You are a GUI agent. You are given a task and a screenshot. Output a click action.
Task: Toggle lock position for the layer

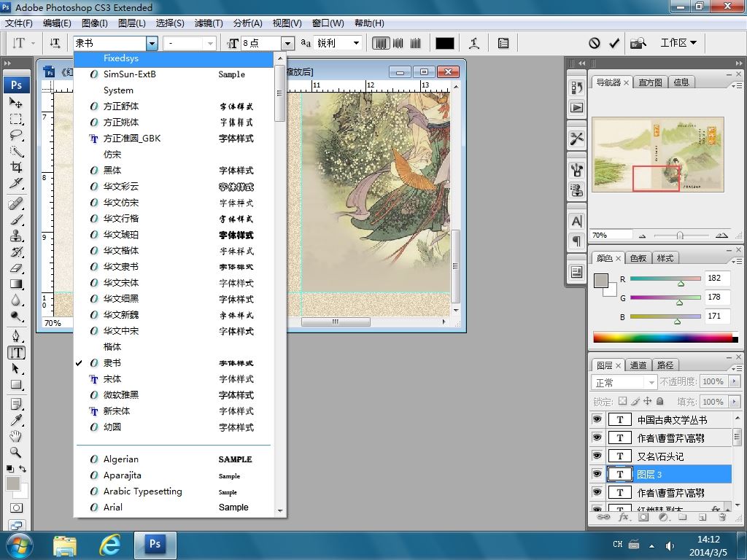(x=648, y=402)
